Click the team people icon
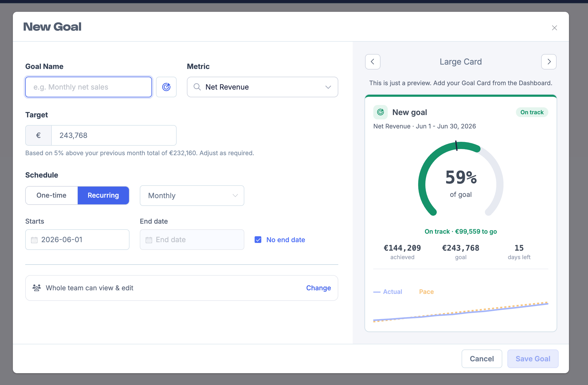Screen dimensions: 588x385 [37, 288]
